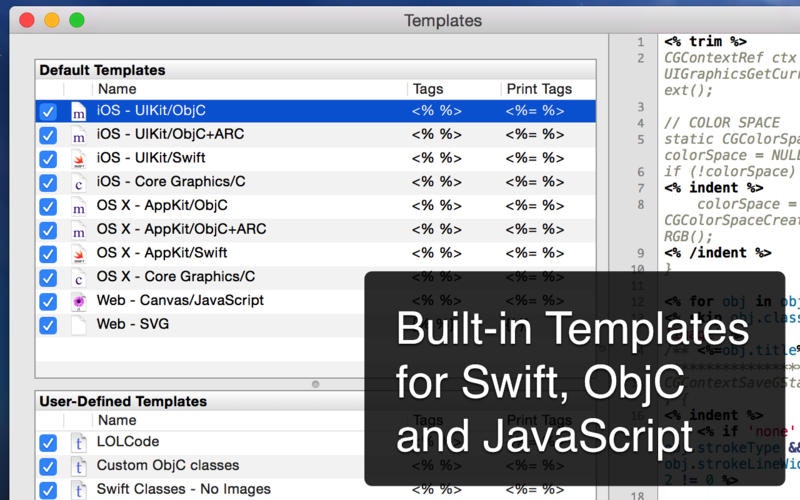
Task: Click the Swift icon for OS X - AppKit/Swift
Action: point(79,254)
